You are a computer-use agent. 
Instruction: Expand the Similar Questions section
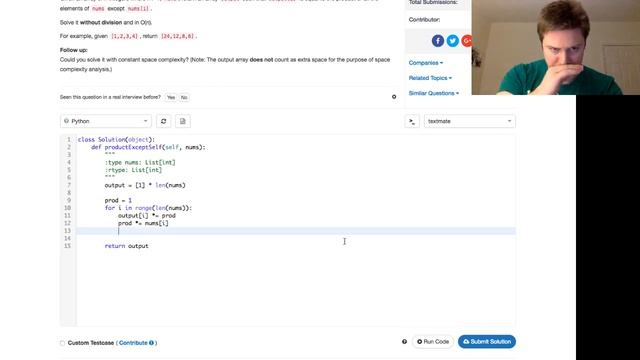point(433,93)
